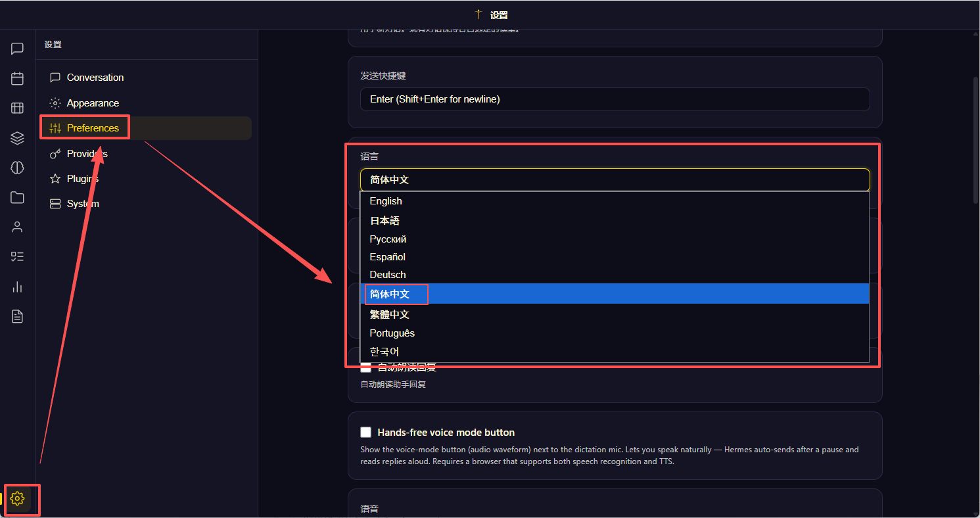980x518 pixels.
Task: Click the settings page vertical scrollbar
Action: pyautogui.click(x=975, y=139)
